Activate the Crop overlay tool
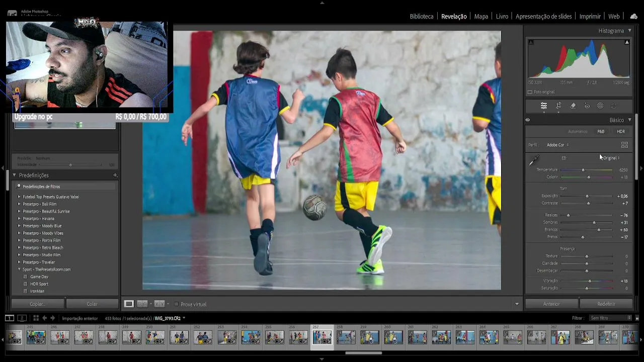 coord(558,106)
